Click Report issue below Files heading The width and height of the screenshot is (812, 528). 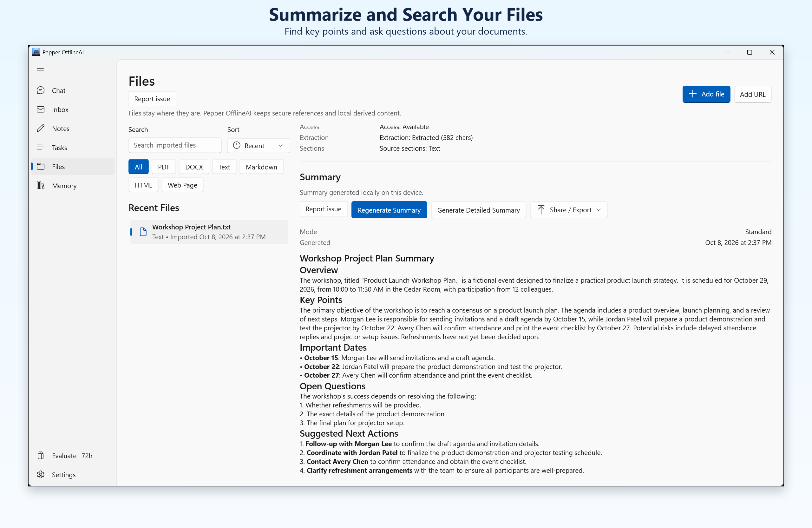(152, 99)
